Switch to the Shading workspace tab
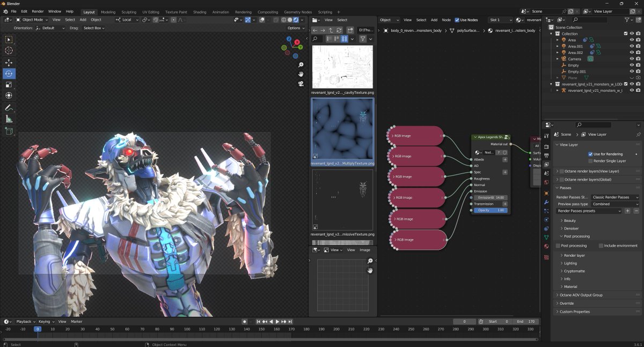Viewport: 644px width, 347px height. (199, 12)
